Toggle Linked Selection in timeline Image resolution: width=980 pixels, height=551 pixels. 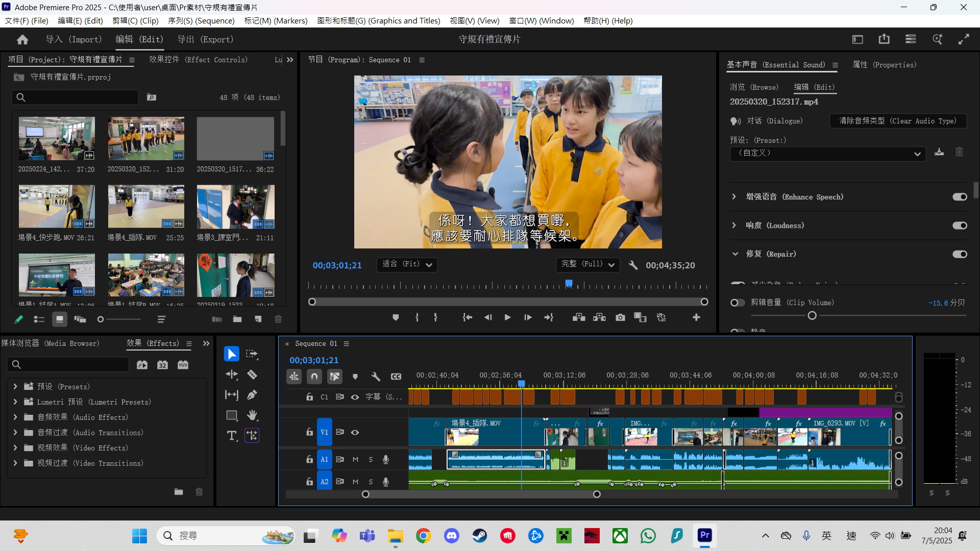335,377
